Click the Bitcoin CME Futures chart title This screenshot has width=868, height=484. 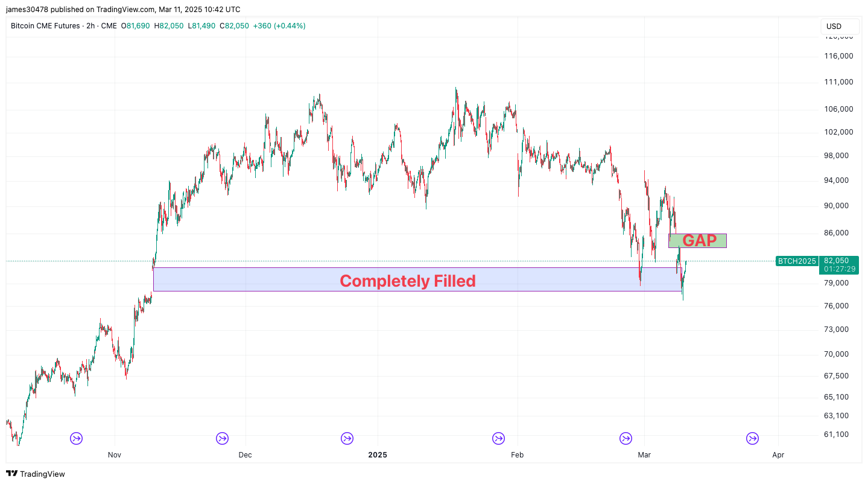coord(45,26)
